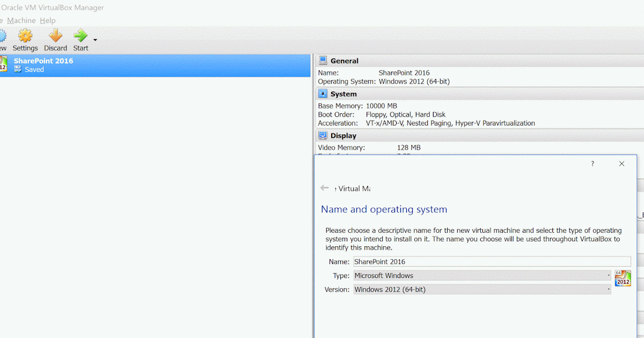
Task: Open the Start button dropdown arrow
Action: point(95,40)
